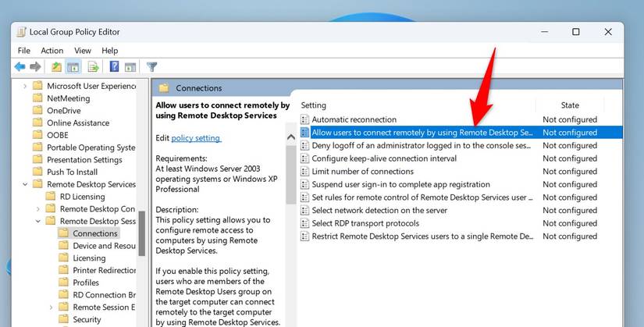644x327 pixels.
Task: Open the View menu
Action: [x=83, y=51]
